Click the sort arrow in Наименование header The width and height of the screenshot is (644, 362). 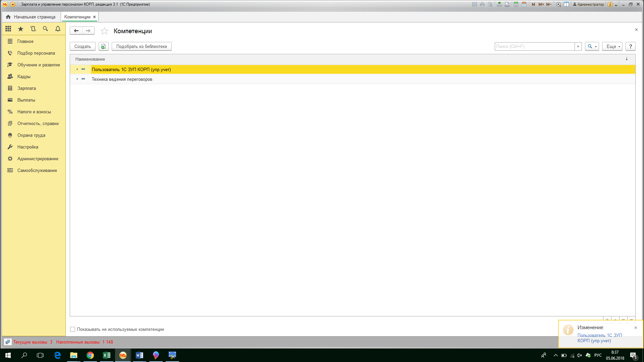(627, 59)
